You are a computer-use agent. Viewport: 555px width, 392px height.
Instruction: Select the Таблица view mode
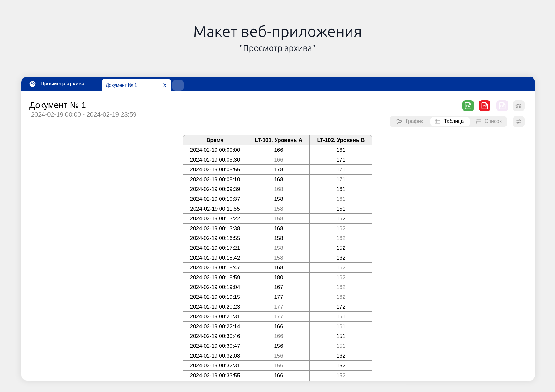tap(450, 121)
